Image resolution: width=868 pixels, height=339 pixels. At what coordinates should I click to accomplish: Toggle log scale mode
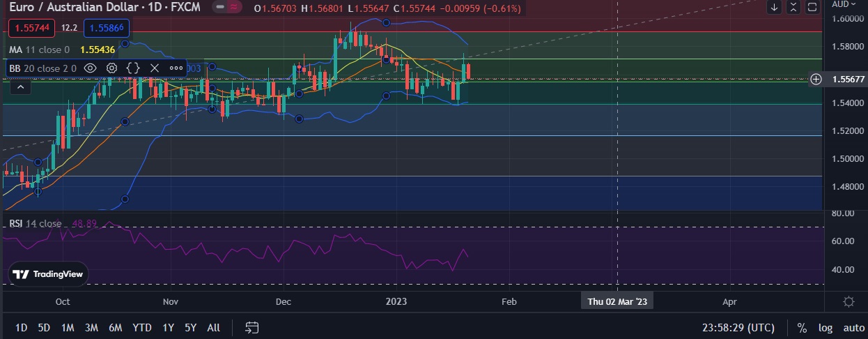(825, 328)
